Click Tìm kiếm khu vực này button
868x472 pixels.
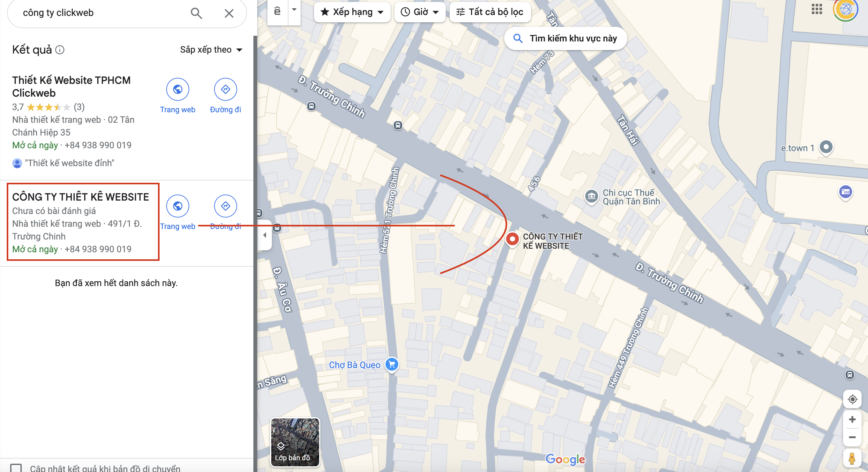pyautogui.click(x=565, y=38)
